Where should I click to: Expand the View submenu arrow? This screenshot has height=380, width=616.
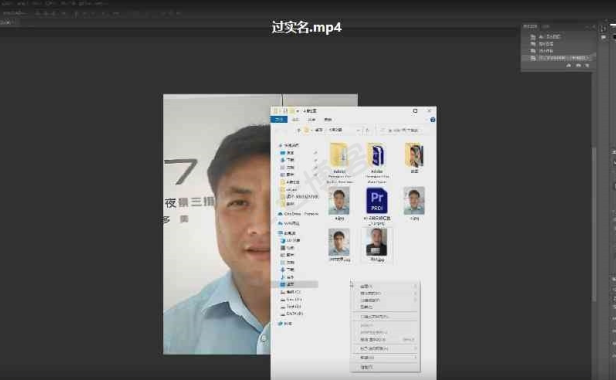pyautogui.click(x=415, y=286)
